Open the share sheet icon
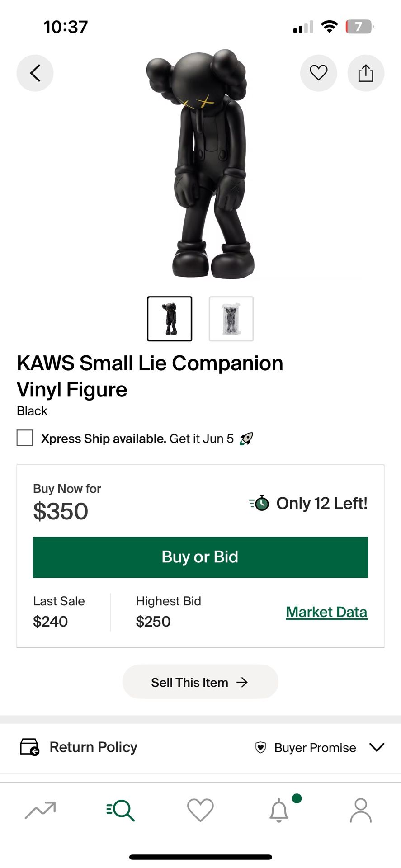The height and width of the screenshot is (868, 401). pos(366,73)
